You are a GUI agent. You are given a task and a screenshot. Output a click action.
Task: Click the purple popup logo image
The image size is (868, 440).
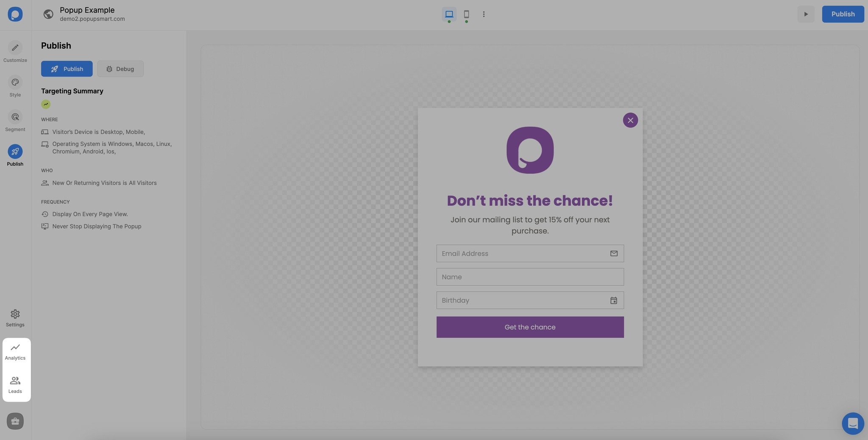530,150
